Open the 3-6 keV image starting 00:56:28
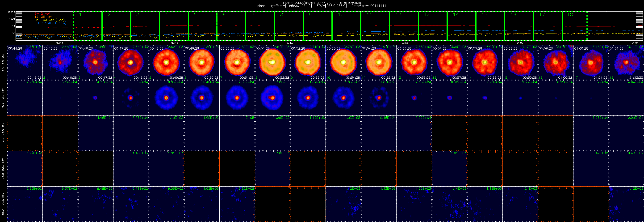The width and height of the screenshot is (644, 222). (x=449, y=62)
